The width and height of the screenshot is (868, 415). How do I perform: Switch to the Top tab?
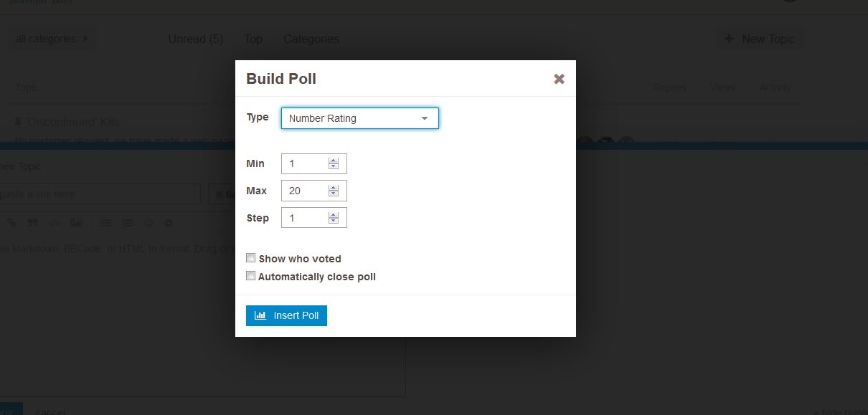pos(253,39)
